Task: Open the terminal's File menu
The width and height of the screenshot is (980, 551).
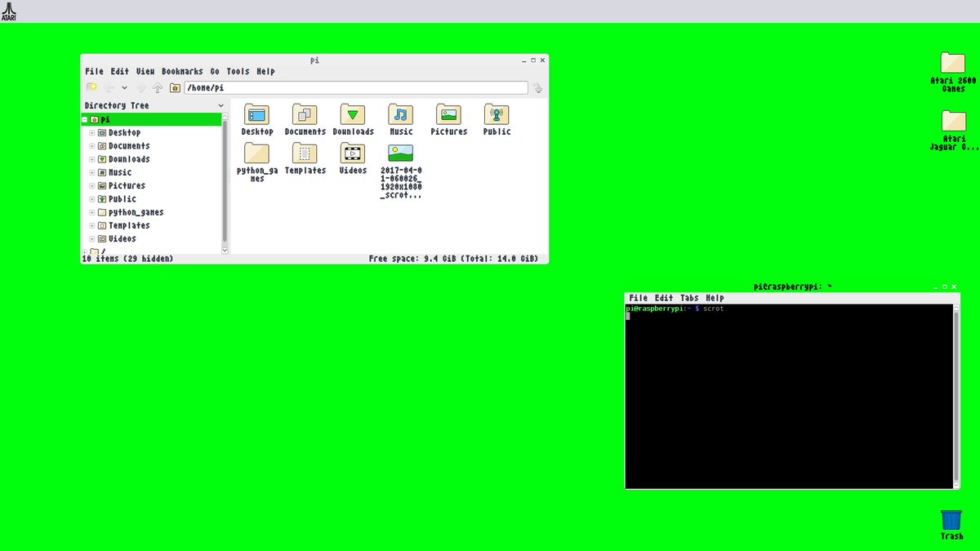Action: click(639, 298)
